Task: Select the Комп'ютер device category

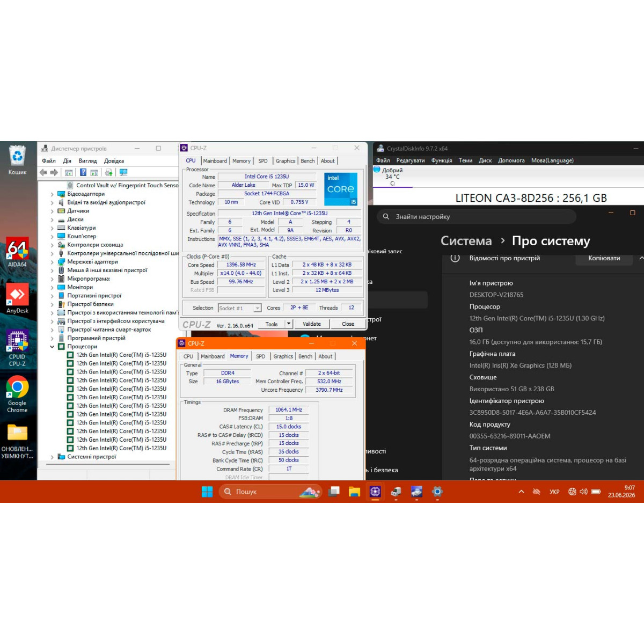Action: click(x=82, y=236)
